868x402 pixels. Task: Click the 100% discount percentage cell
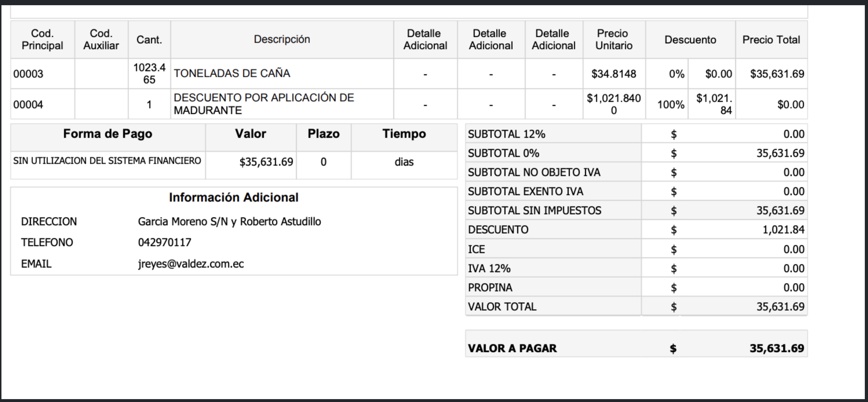(x=670, y=105)
